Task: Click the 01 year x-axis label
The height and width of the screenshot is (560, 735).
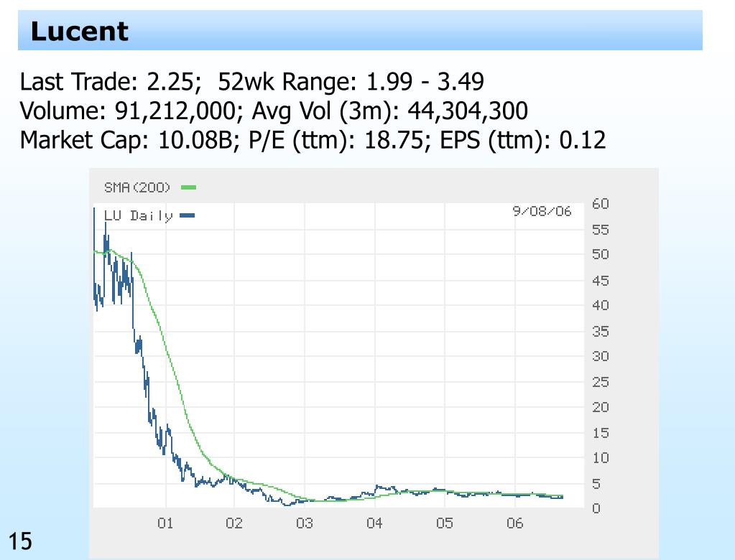Action: [x=165, y=523]
